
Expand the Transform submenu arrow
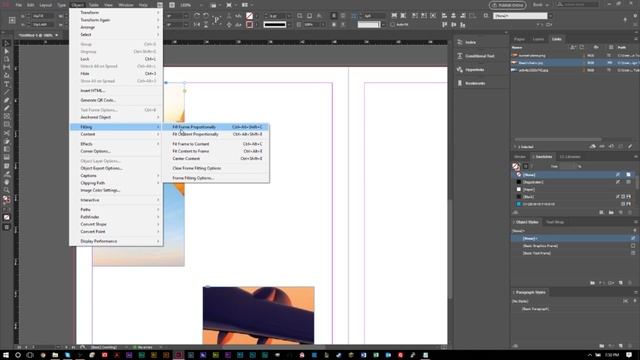coord(158,13)
